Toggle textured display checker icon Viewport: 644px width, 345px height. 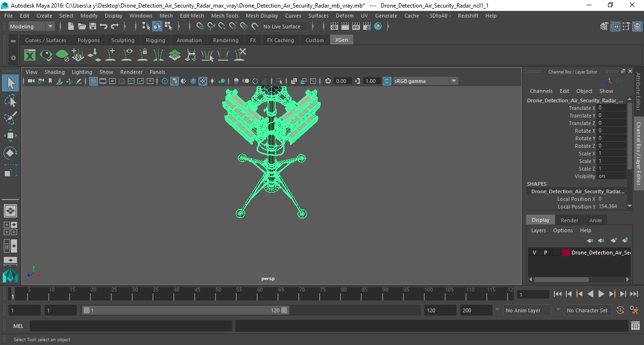pyautogui.click(x=203, y=81)
